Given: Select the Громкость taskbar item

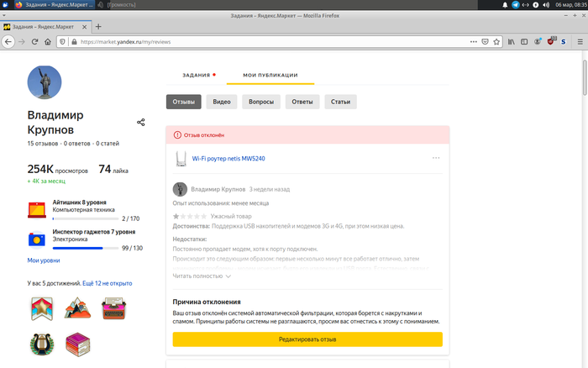Looking at the screenshot, I should [117, 5].
